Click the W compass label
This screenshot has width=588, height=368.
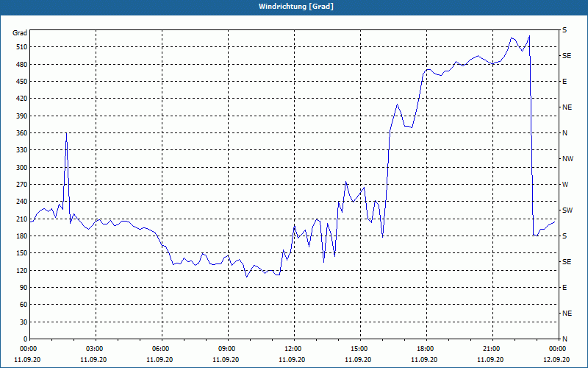(565, 185)
